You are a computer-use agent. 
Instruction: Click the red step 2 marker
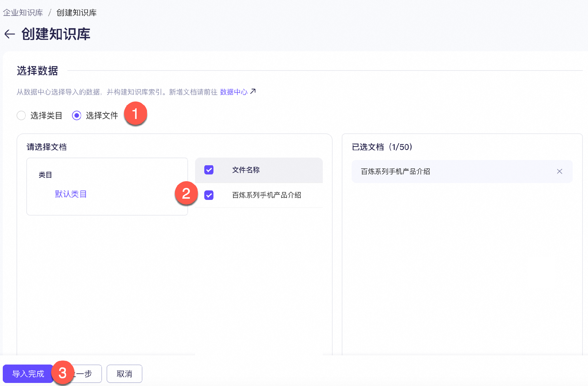186,193
